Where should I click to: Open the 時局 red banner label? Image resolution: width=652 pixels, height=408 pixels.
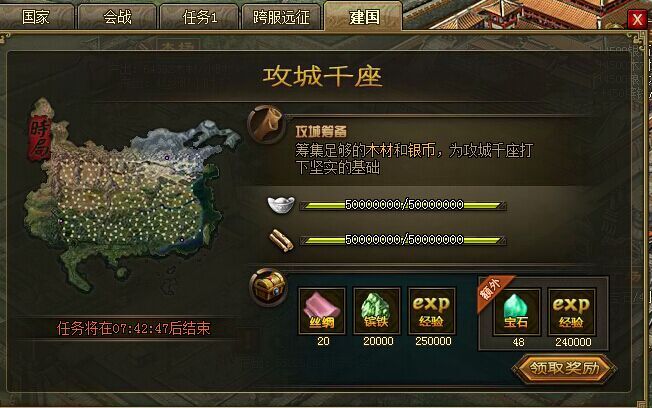click(40, 136)
